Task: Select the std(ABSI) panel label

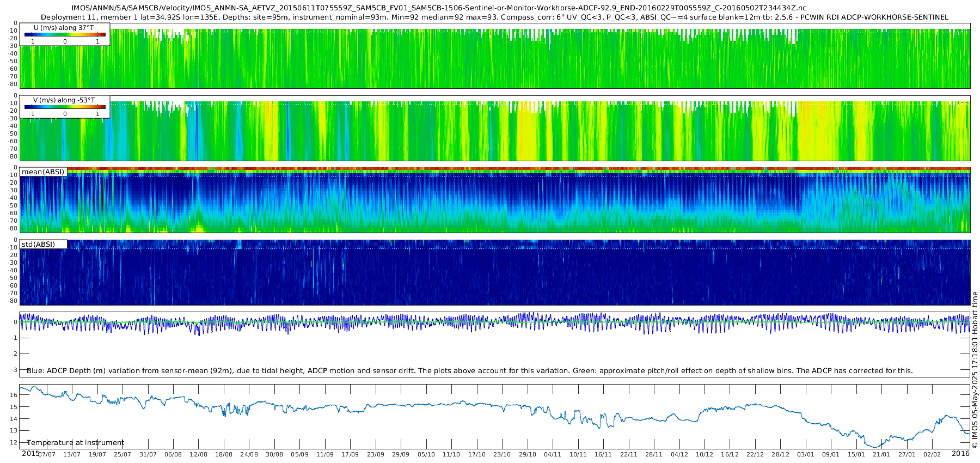Action: pos(38,245)
